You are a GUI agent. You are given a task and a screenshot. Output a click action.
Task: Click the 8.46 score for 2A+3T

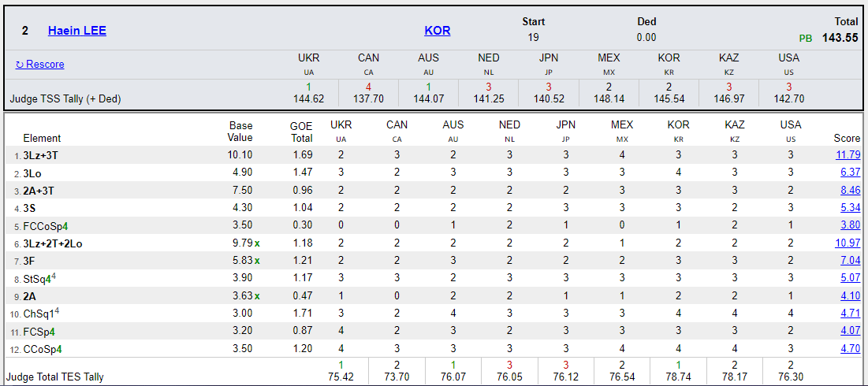(850, 190)
